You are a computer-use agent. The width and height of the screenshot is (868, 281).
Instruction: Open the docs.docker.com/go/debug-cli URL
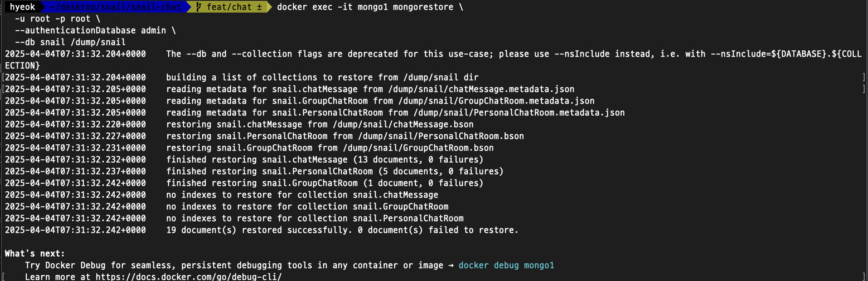[188, 277]
